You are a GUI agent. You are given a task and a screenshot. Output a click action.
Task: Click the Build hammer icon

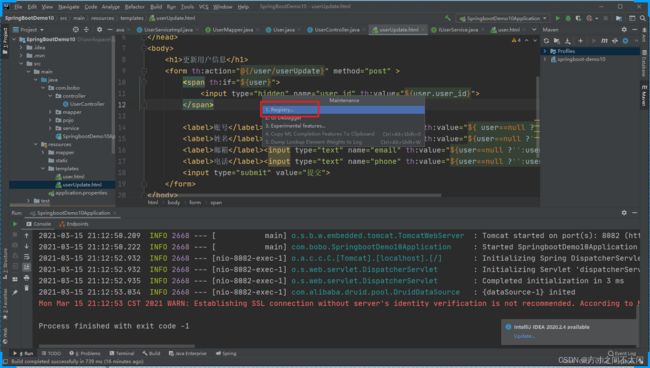click(x=447, y=18)
